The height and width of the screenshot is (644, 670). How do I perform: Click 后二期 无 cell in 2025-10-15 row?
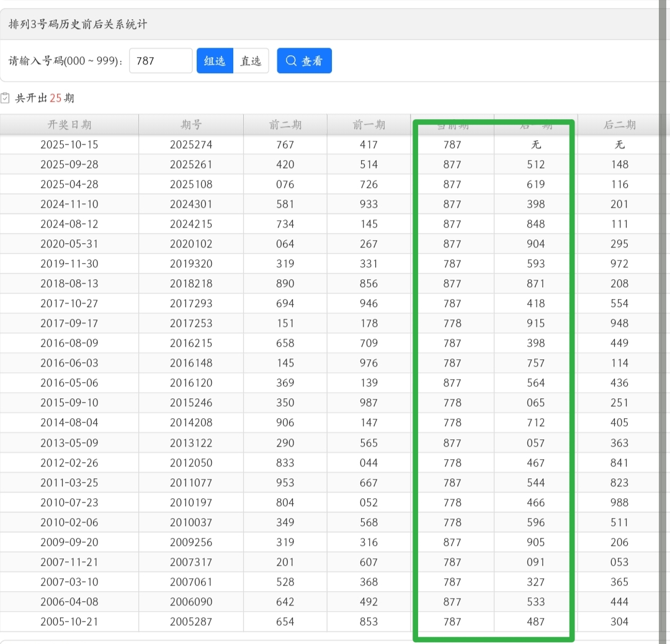[x=620, y=145]
